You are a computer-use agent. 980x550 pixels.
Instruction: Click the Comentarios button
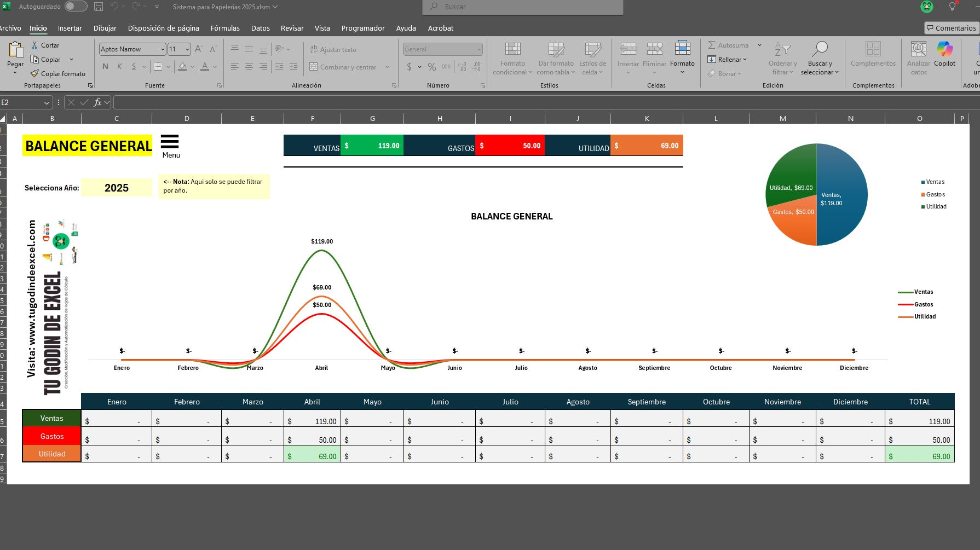click(952, 28)
